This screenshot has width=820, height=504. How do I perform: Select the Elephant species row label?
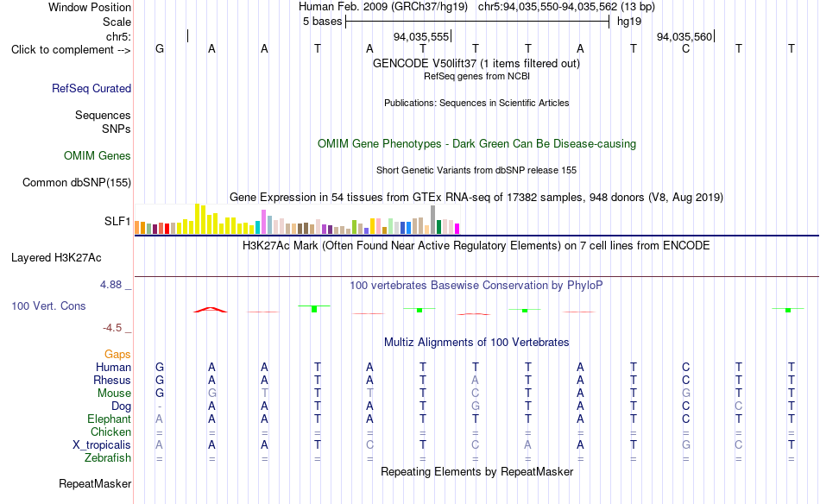pyautogui.click(x=110, y=419)
